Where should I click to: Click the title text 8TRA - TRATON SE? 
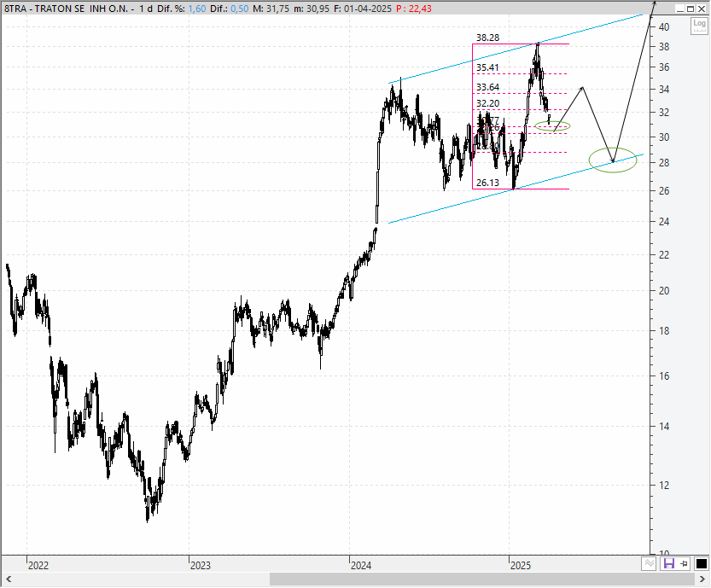click(44, 9)
